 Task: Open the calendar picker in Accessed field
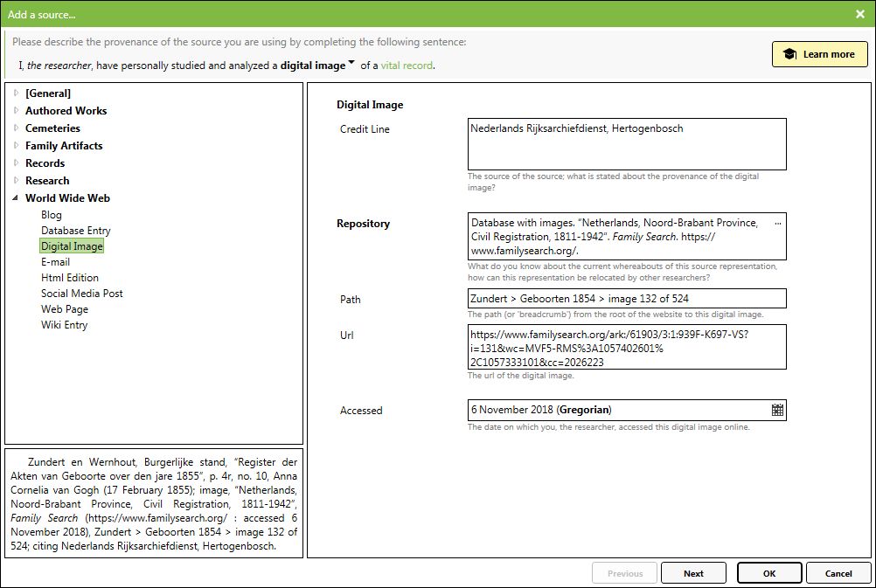777,410
